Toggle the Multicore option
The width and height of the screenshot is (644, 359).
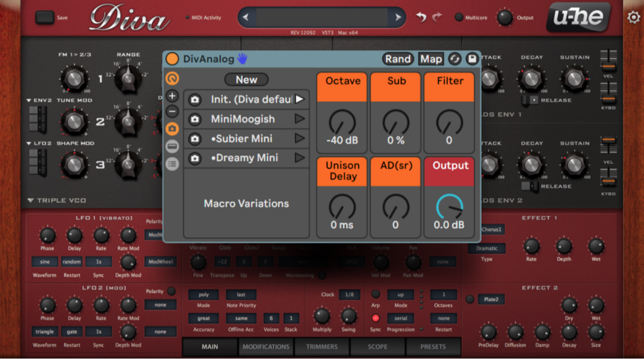point(459,17)
